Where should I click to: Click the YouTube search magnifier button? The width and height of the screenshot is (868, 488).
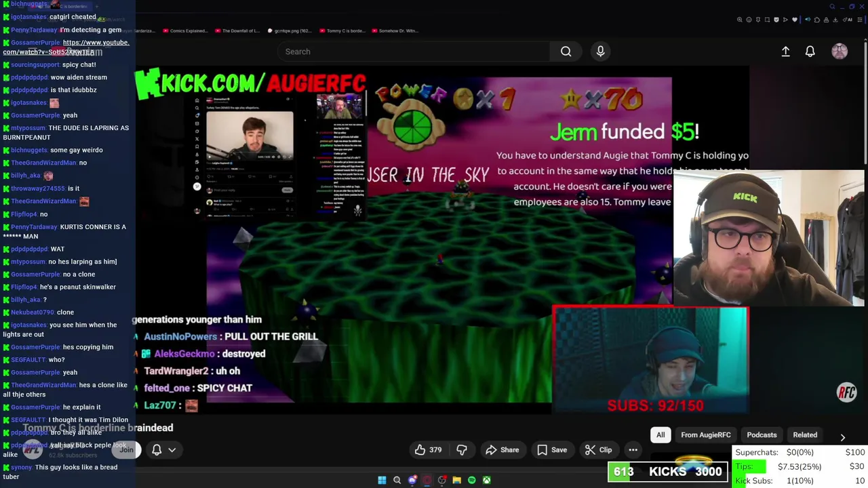coord(566,52)
